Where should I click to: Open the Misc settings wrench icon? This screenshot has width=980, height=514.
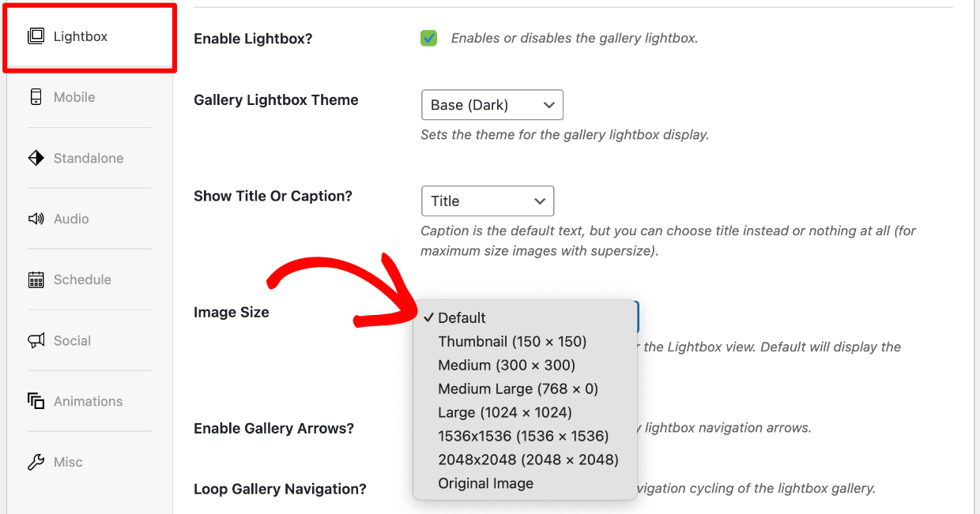coord(36,462)
